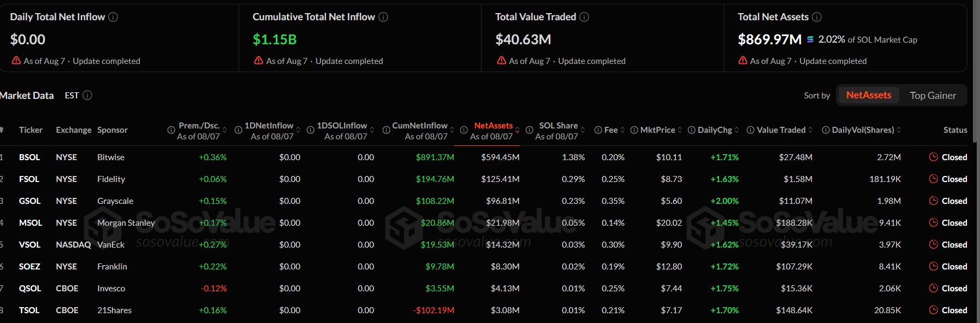Image resolution: width=980 pixels, height=323 pixels.
Task: Click info icon next to Cumulative Total Net Inflow
Action: pos(383,17)
